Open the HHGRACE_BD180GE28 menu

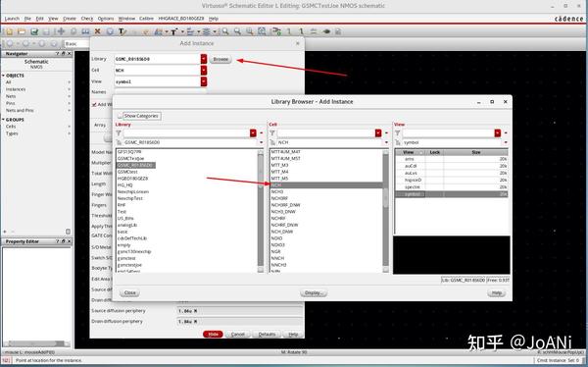click(x=181, y=19)
